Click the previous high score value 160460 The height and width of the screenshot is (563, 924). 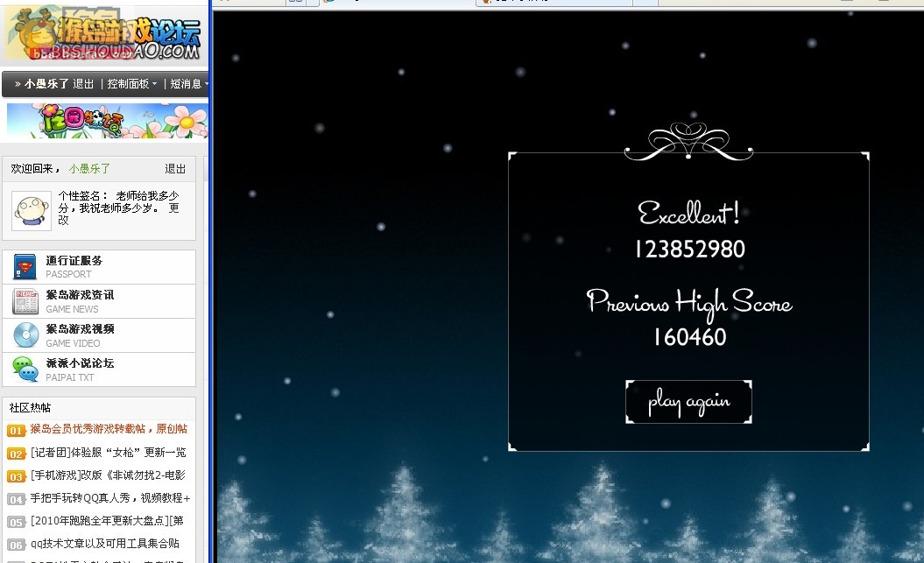click(x=690, y=337)
